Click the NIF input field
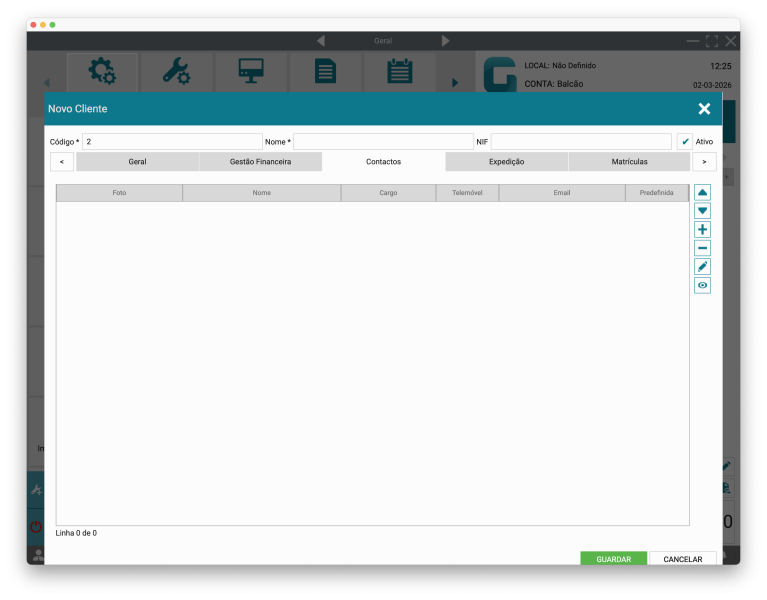 tap(581, 142)
